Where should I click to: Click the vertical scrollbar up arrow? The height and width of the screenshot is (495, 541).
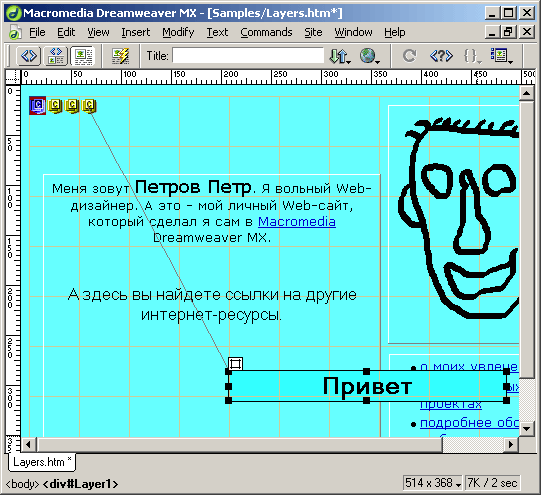click(x=527, y=93)
